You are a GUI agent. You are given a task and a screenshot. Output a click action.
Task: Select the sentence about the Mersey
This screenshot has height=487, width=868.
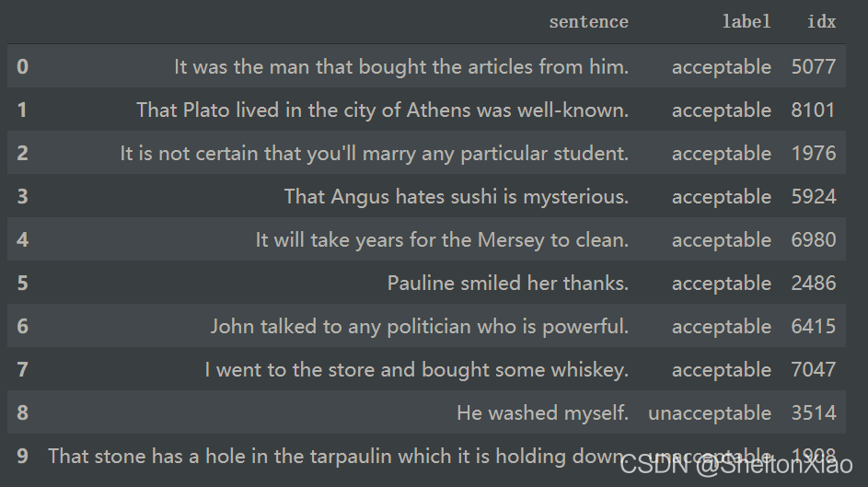[x=442, y=239]
